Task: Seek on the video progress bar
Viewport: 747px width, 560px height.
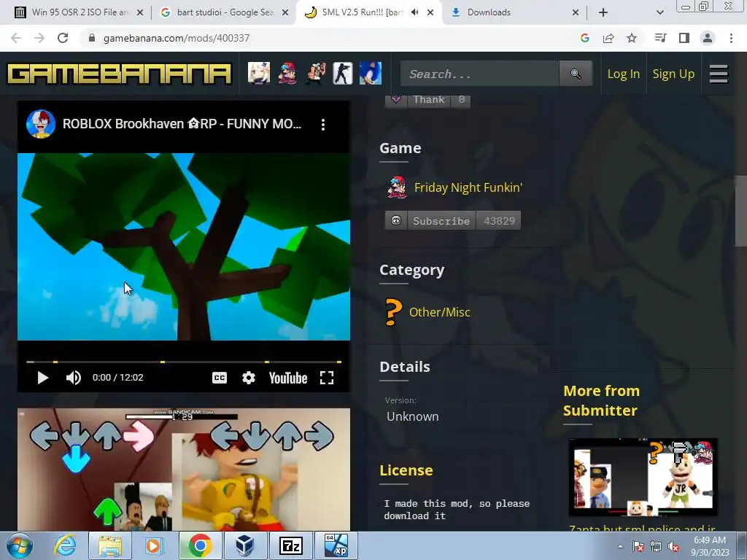Action: [x=184, y=362]
